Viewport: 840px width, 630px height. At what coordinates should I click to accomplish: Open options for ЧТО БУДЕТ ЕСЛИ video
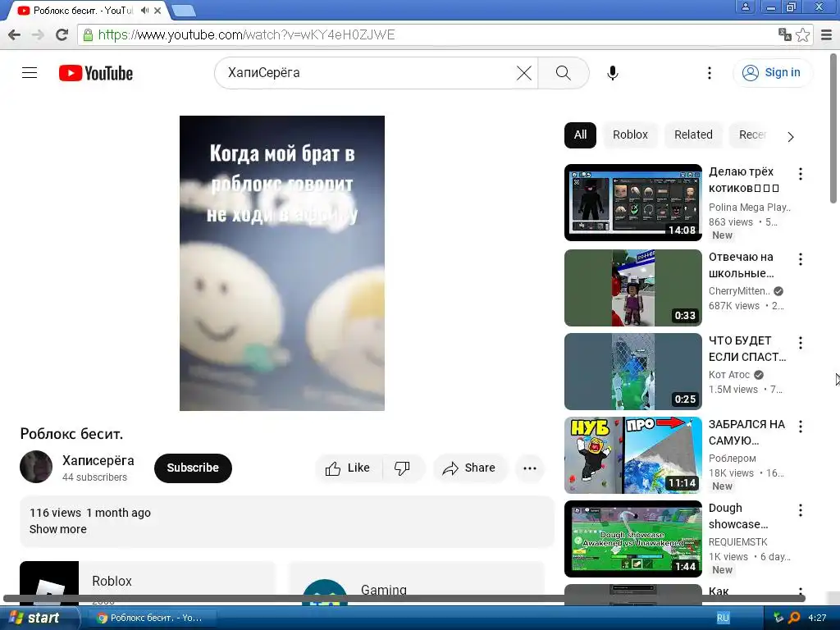(x=801, y=343)
